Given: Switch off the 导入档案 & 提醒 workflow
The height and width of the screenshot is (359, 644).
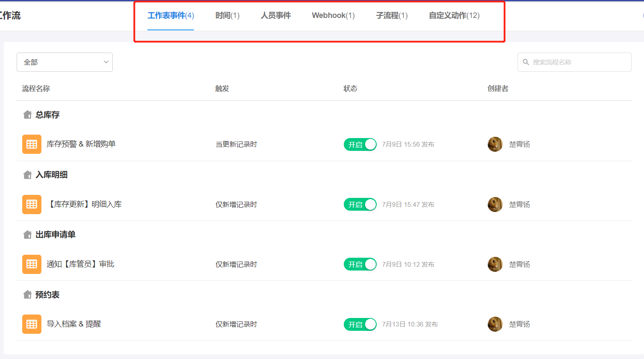Looking at the screenshot, I should coord(360,324).
